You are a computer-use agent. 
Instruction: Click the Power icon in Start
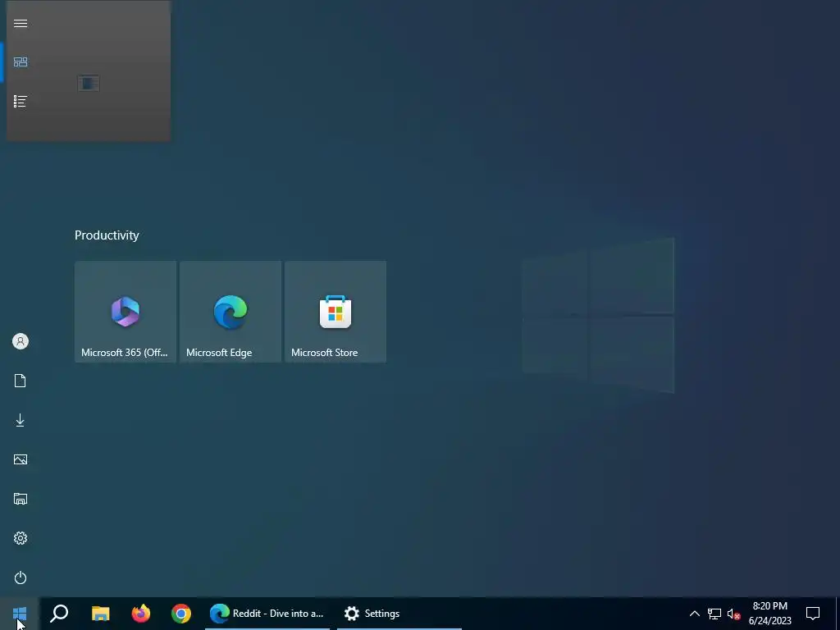pos(21,577)
